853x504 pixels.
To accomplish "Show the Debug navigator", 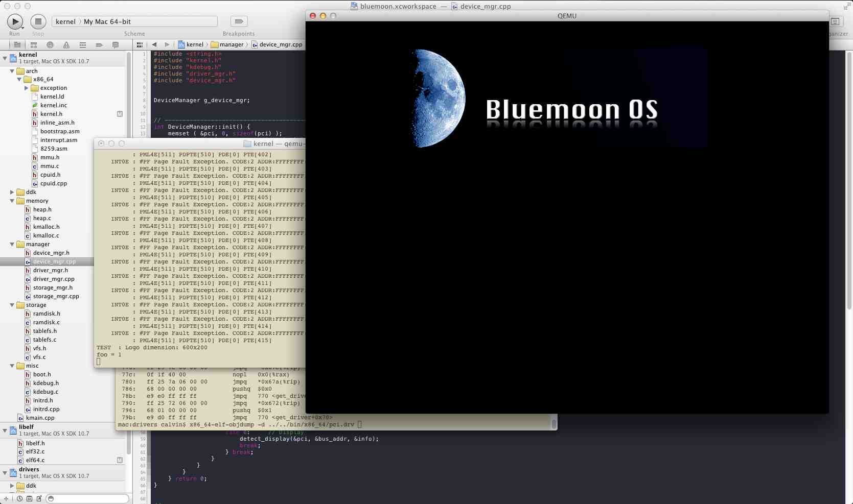I will pyautogui.click(x=83, y=45).
